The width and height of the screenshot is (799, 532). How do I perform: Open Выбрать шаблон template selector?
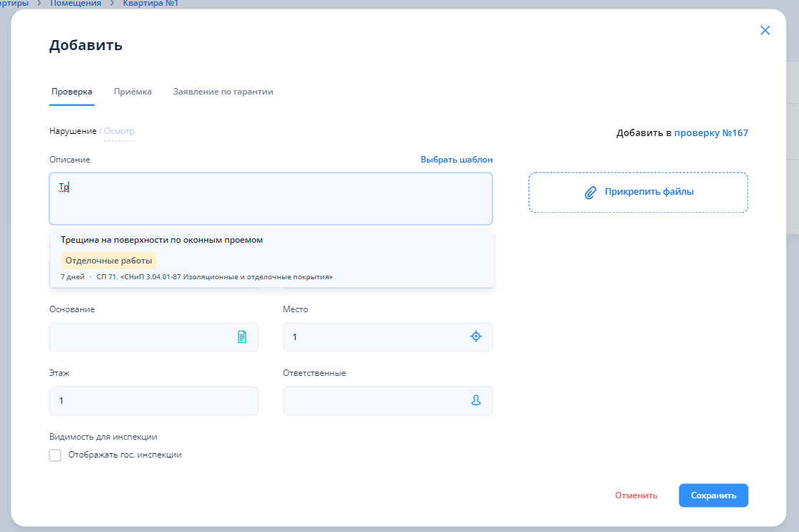tap(456, 160)
